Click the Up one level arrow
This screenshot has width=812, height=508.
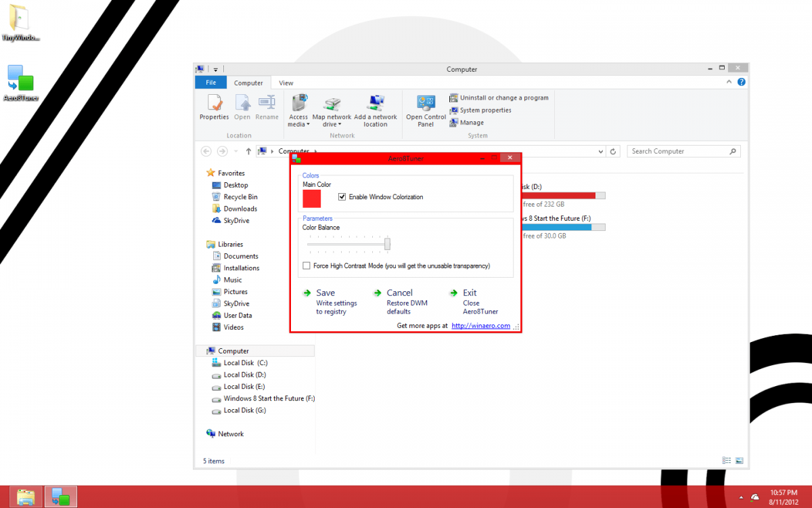(x=248, y=152)
